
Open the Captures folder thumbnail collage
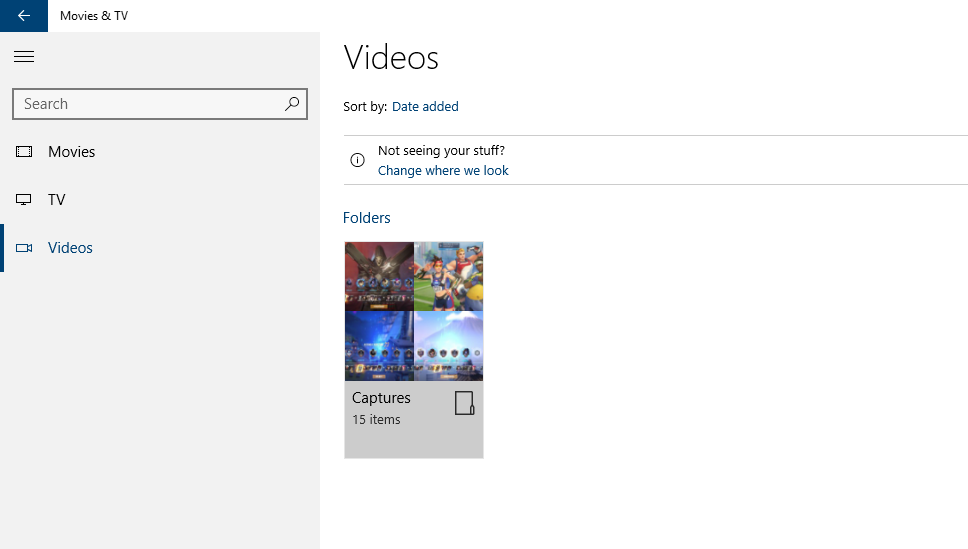tap(414, 311)
